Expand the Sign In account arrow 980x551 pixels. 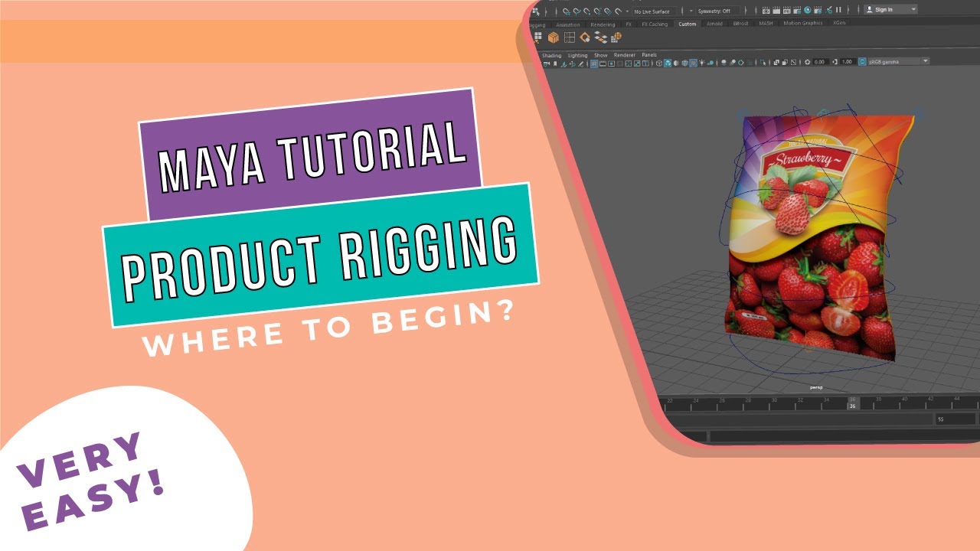[913, 9]
